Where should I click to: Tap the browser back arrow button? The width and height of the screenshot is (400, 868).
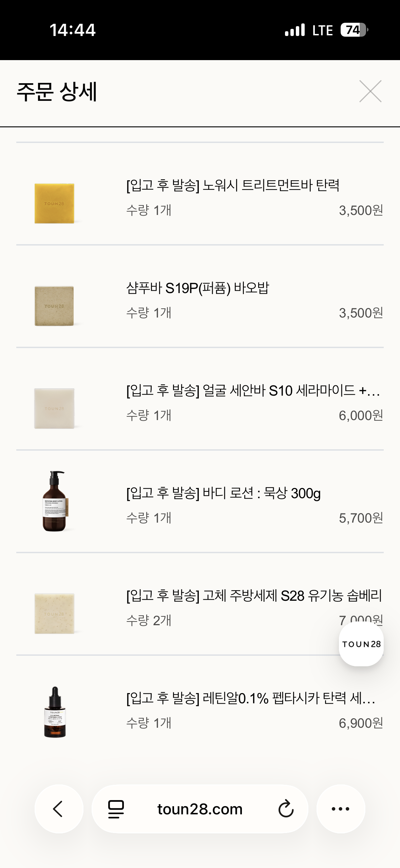coord(59,809)
